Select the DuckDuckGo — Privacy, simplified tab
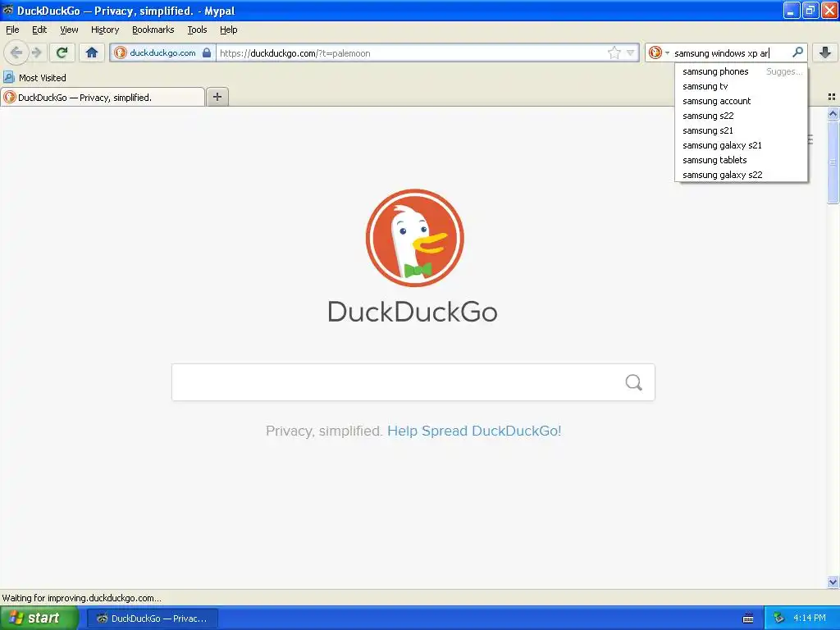840x630 pixels. coord(103,97)
